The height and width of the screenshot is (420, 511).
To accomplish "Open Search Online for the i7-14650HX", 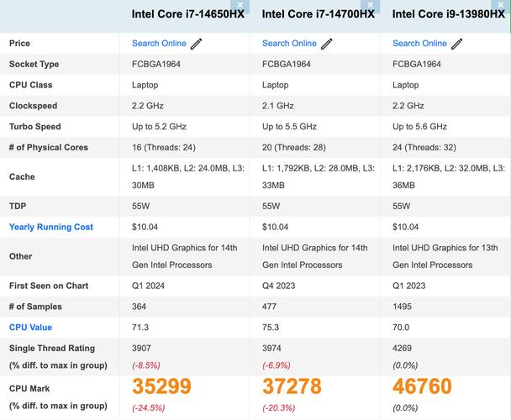I will (x=159, y=44).
